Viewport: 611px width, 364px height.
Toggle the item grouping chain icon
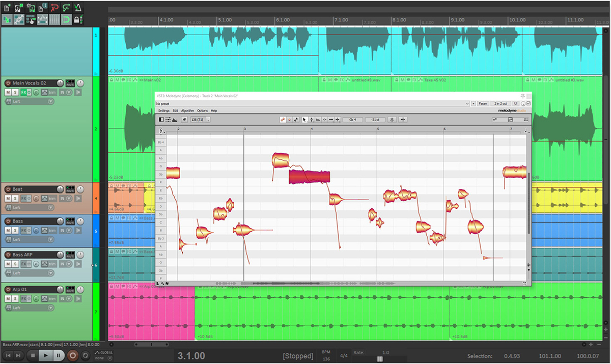tap(18, 19)
